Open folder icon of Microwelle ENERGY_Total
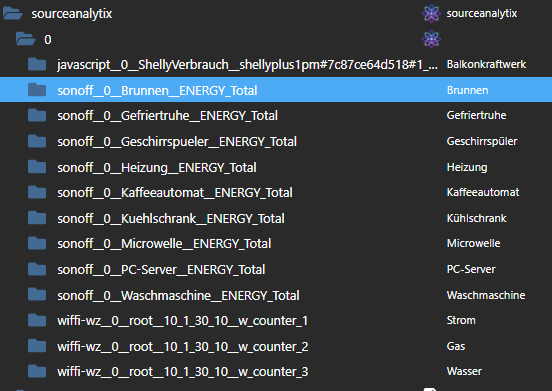Screen dimensions: 552x391 pos(37,244)
